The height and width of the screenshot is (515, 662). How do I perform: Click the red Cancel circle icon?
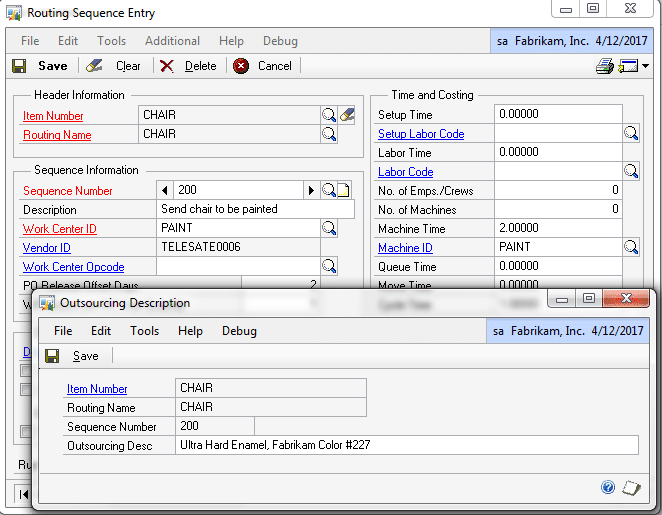point(241,66)
